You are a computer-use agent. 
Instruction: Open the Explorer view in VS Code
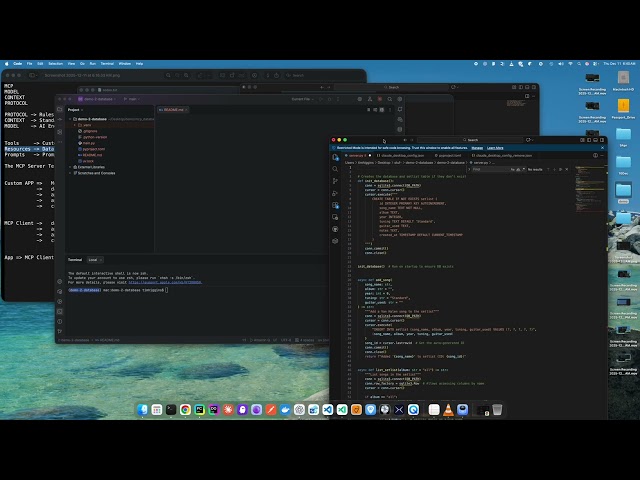click(x=336, y=157)
